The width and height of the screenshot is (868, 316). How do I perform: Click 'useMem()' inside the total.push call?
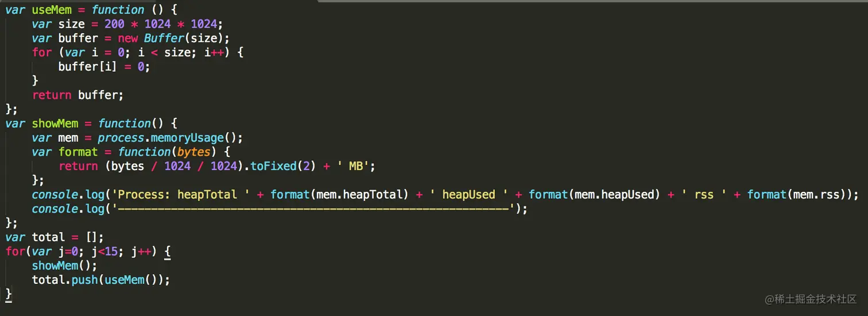pos(131,280)
